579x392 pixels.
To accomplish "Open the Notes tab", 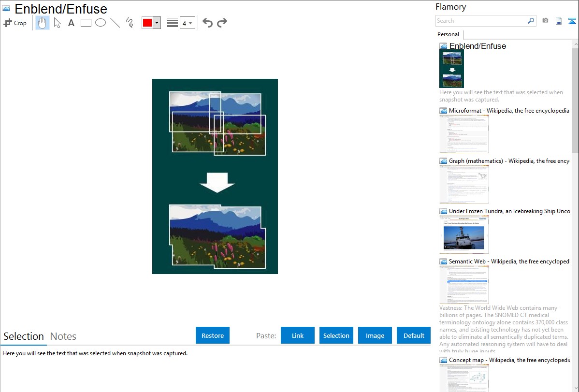I will [x=63, y=336].
